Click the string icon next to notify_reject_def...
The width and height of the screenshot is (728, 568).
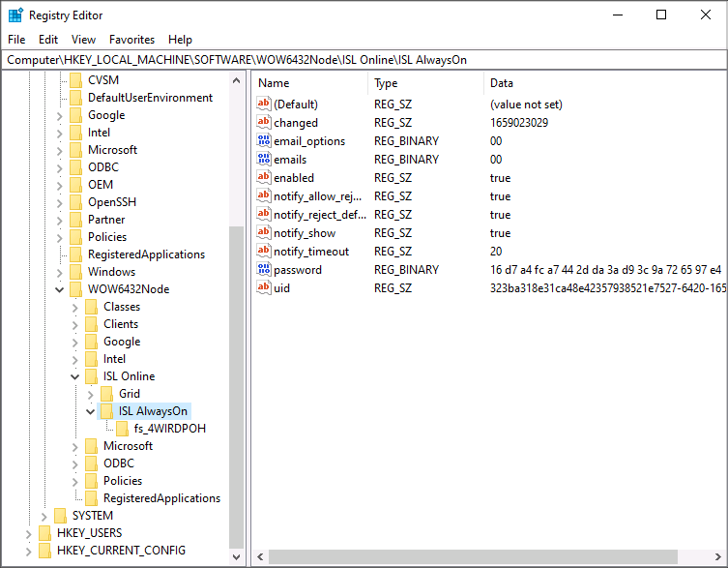click(263, 214)
